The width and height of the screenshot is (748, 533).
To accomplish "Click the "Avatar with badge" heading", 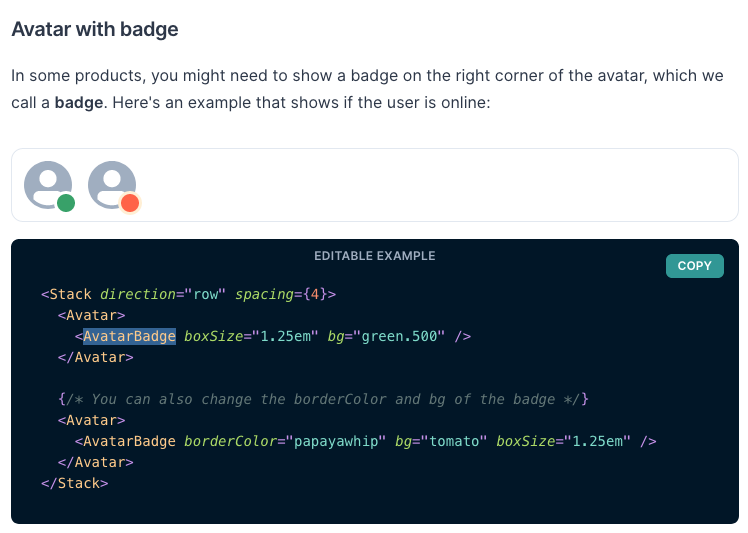I will pos(95,29).
